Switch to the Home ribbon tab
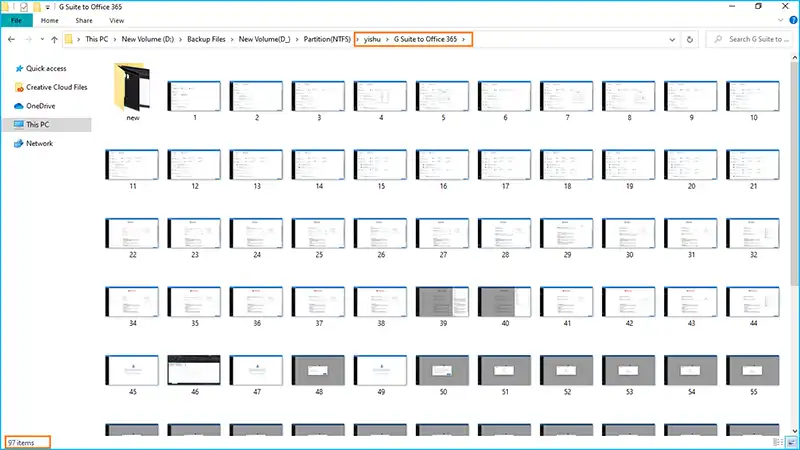This screenshot has height=450, width=800. (49, 20)
